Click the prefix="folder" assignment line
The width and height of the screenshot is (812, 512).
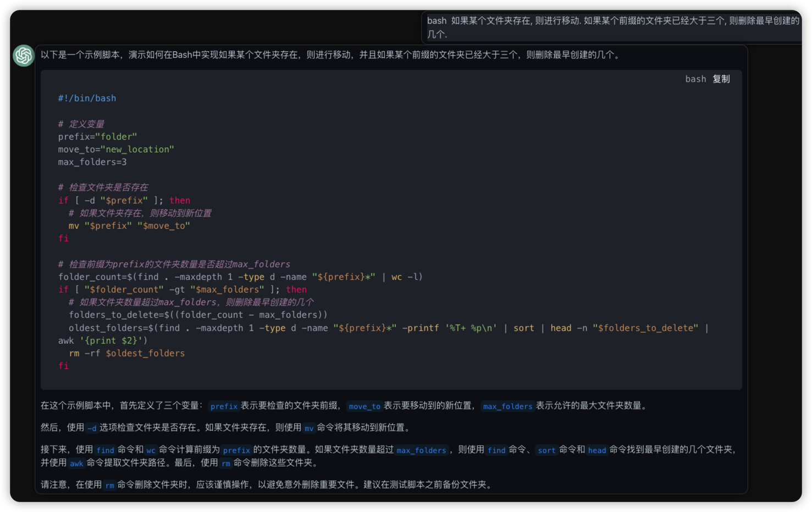pyautogui.click(x=97, y=137)
